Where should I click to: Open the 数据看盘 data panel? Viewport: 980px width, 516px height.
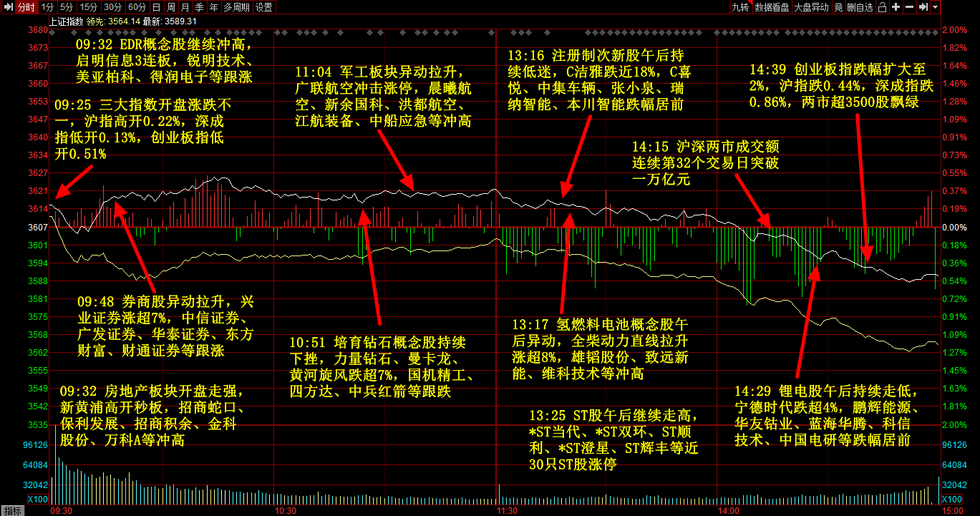point(772,7)
